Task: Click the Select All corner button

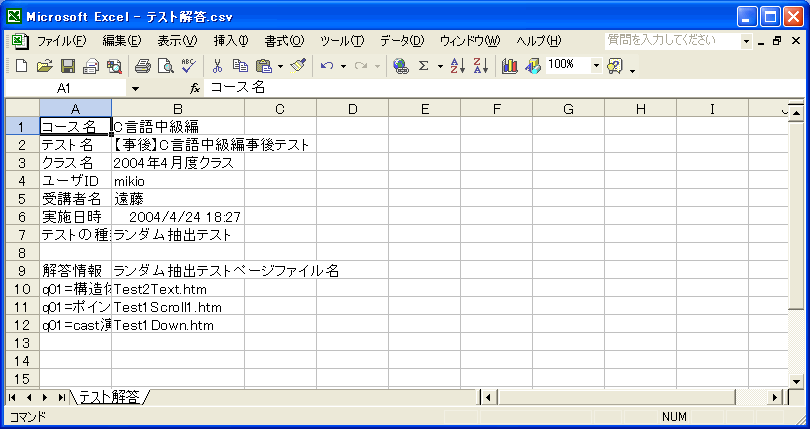Action: tap(22, 109)
